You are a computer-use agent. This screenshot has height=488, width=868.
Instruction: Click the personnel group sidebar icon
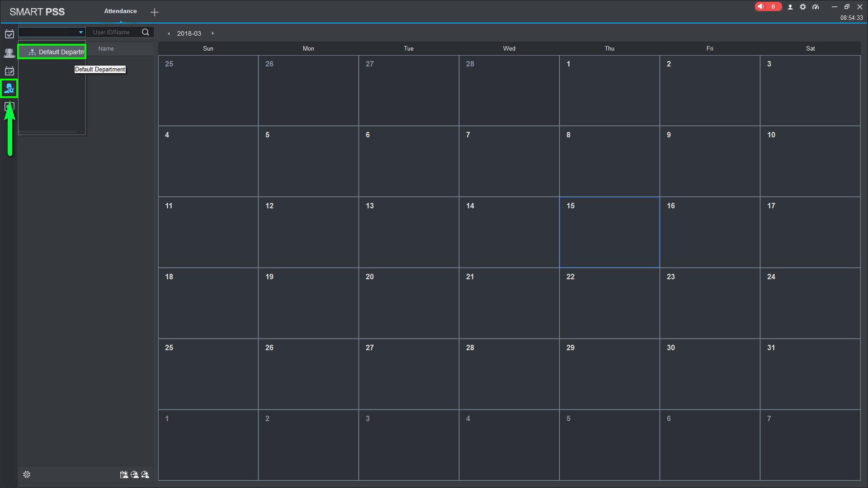(x=9, y=53)
